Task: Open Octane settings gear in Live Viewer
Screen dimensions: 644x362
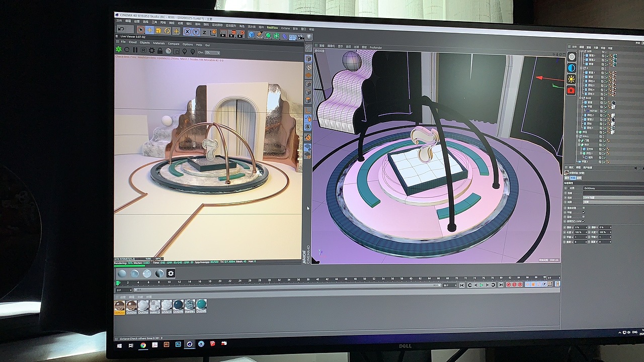Action: pyautogui.click(x=151, y=50)
